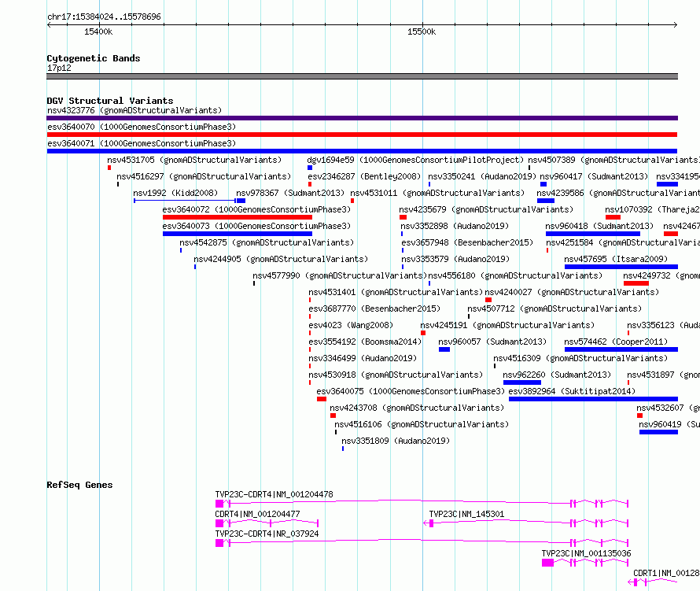Open the nsv4323776 (gnomADStructuralVariants) label
The width and height of the screenshot is (700, 591).
click(134, 110)
